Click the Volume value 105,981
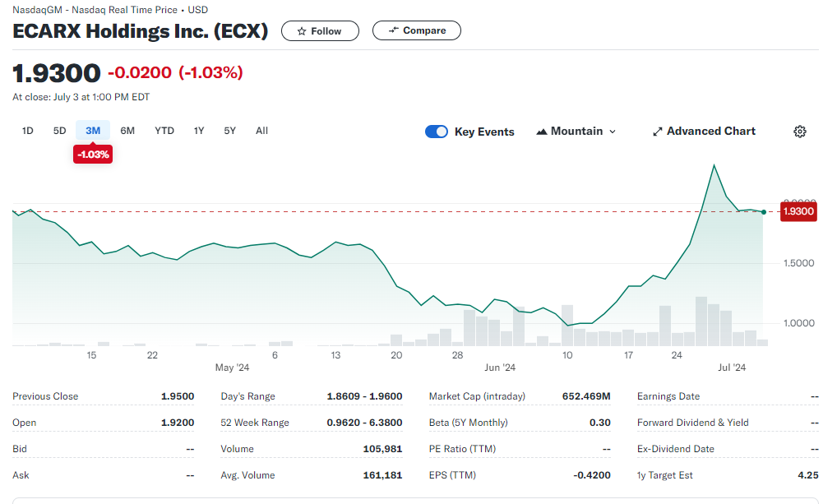Screen dimensions: 837x504 point(383,449)
